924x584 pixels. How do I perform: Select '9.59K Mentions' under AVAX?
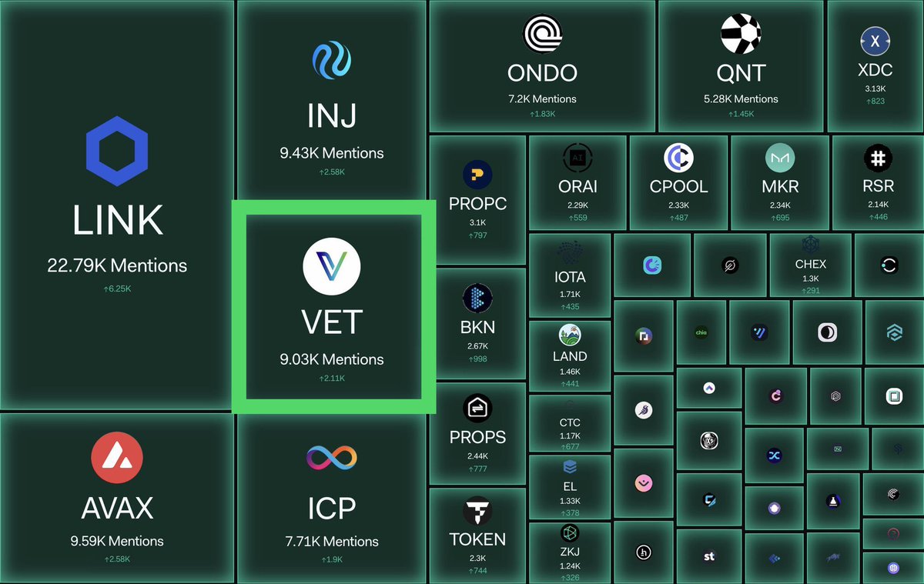pyautogui.click(x=117, y=541)
